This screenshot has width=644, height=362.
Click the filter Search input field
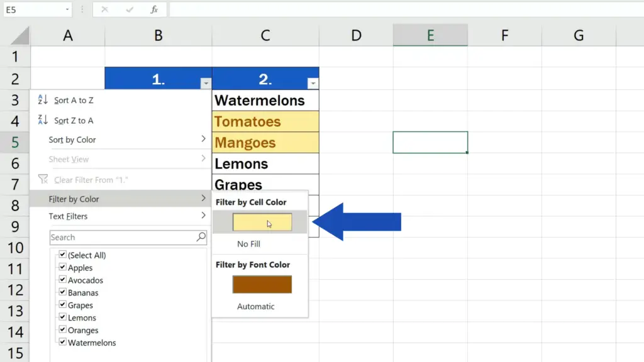click(x=123, y=237)
